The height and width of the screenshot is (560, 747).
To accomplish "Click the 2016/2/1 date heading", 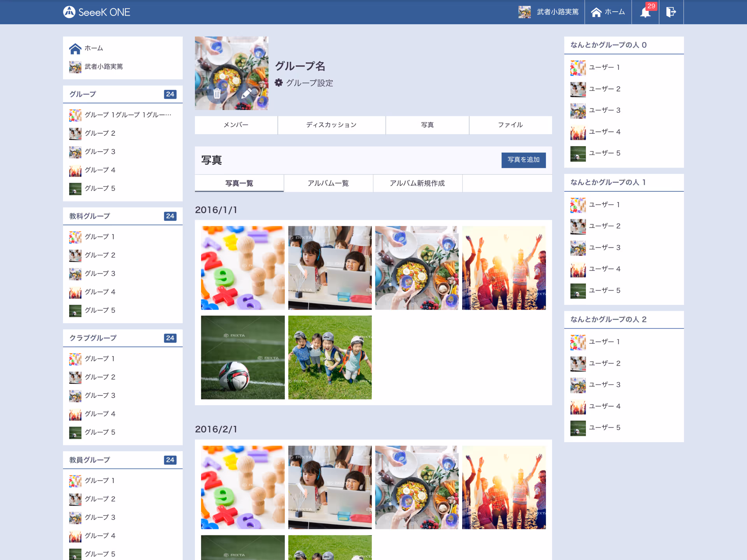I will click(x=216, y=429).
